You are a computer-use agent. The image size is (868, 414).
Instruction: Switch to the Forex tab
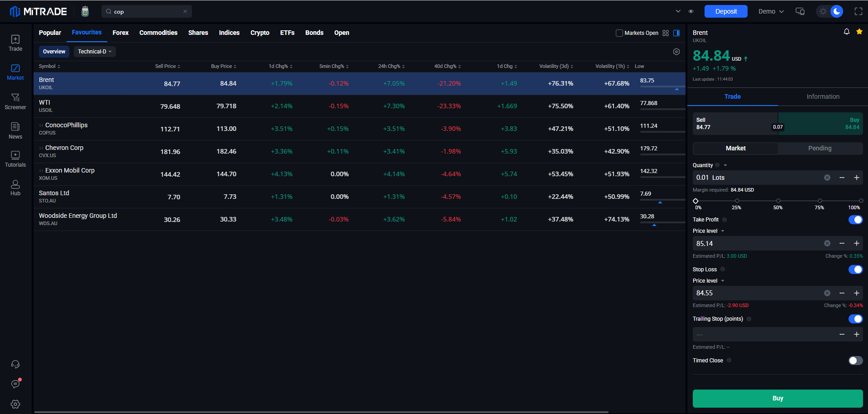[120, 33]
